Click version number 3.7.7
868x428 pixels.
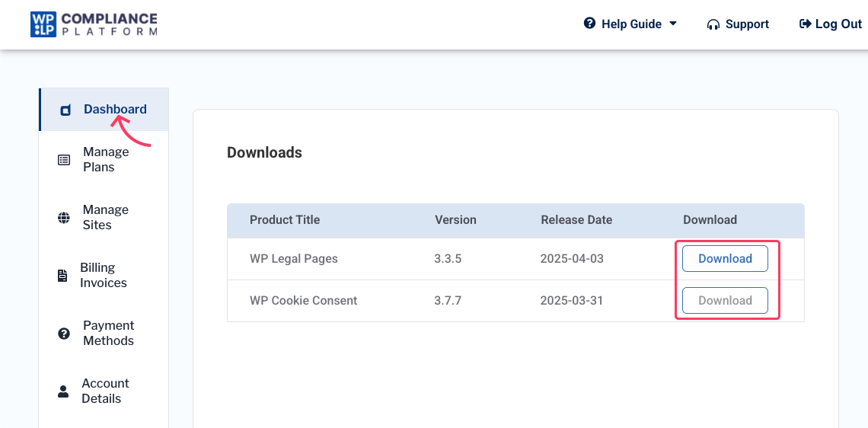pos(448,301)
